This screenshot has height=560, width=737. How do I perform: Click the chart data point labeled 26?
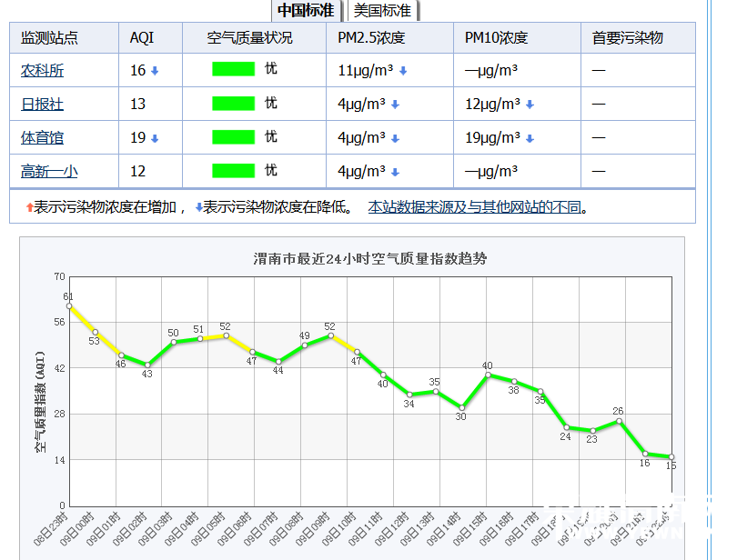(620, 422)
